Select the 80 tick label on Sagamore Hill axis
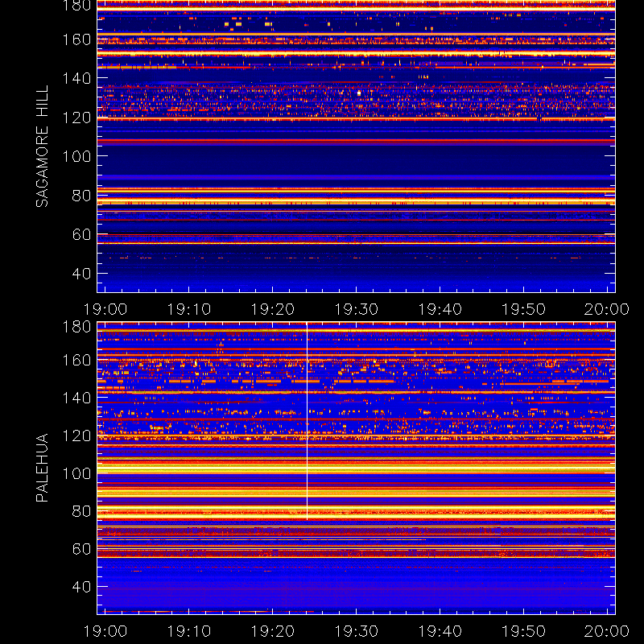The height and width of the screenshot is (644, 644). pyautogui.click(x=81, y=196)
